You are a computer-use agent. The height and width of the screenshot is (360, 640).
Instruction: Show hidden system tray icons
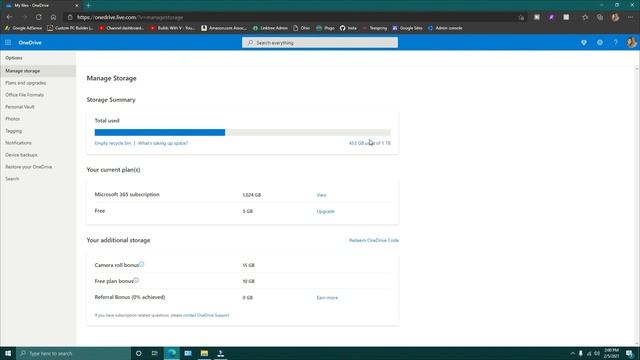tap(572, 353)
